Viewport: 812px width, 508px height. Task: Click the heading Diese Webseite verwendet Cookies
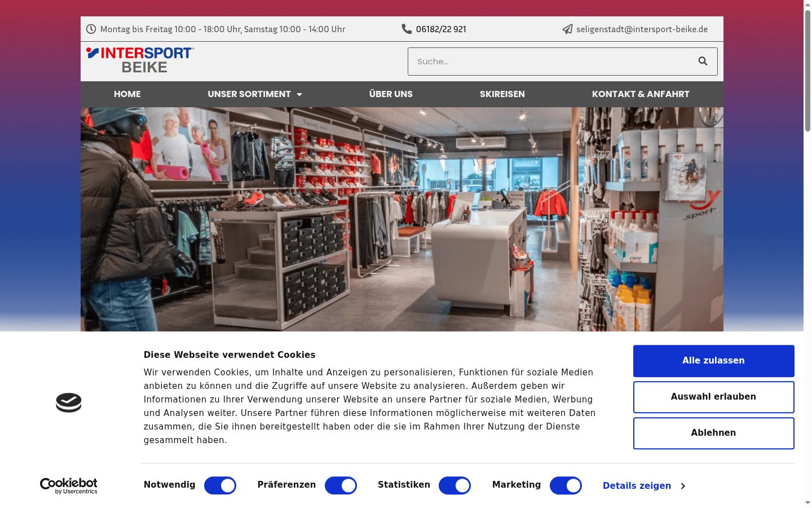tap(230, 354)
